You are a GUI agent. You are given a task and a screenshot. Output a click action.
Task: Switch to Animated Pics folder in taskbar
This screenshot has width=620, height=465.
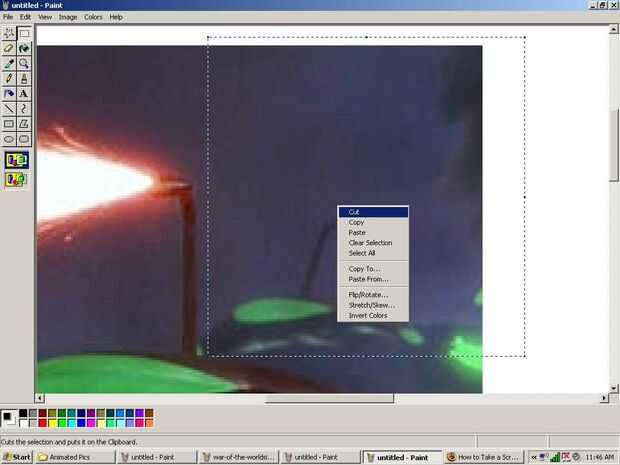click(75, 457)
